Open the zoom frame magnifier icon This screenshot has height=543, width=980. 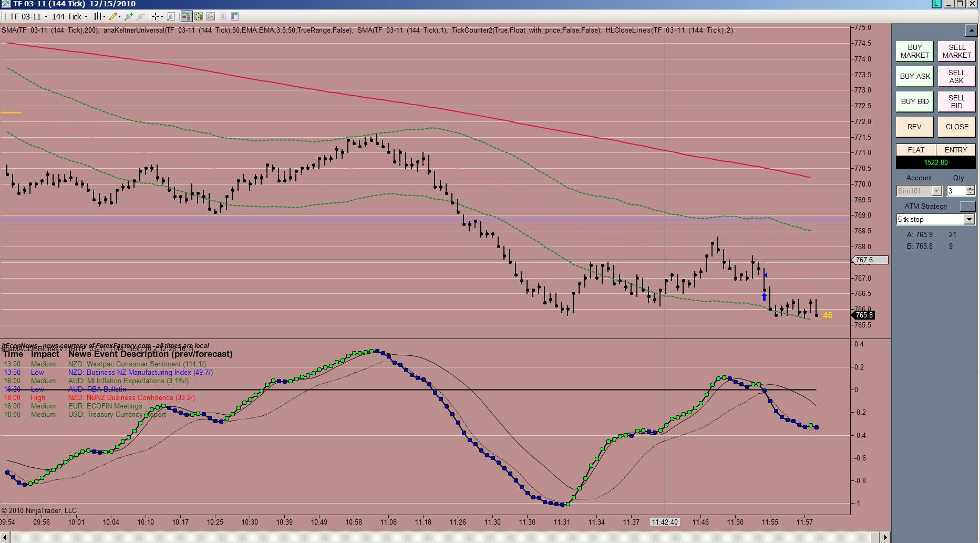coord(171,16)
